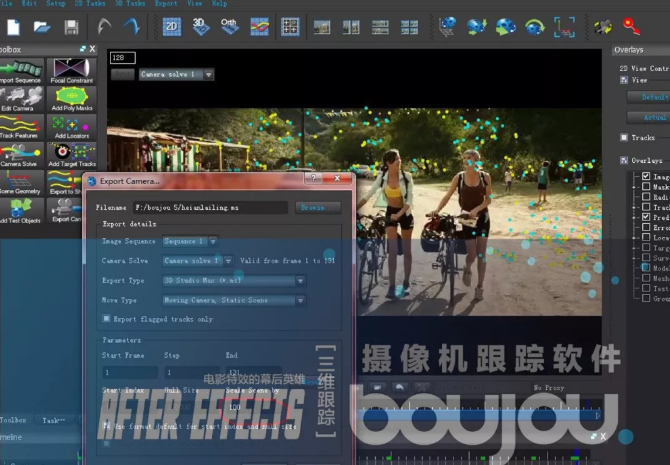The height and width of the screenshot is (465, 670).
Task: Switch to the 2D view icon
Action: tap(172, 27)
